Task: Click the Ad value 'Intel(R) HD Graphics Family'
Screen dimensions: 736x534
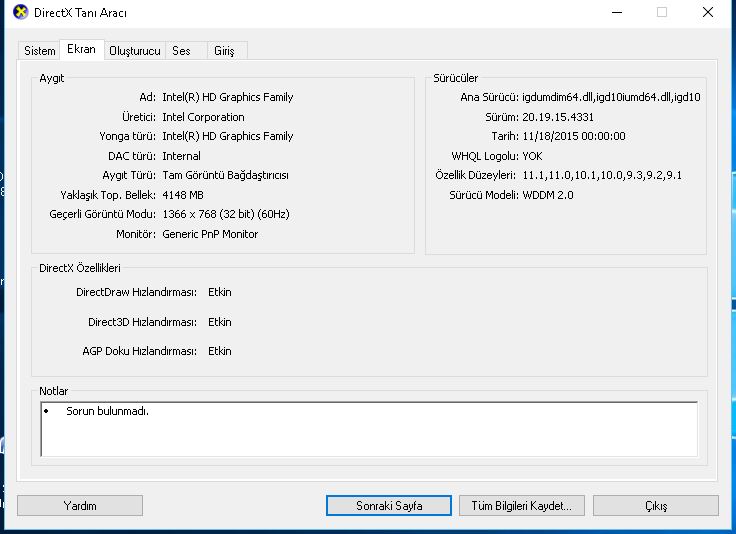Action: pyautogui.click(x=228, y=97)
